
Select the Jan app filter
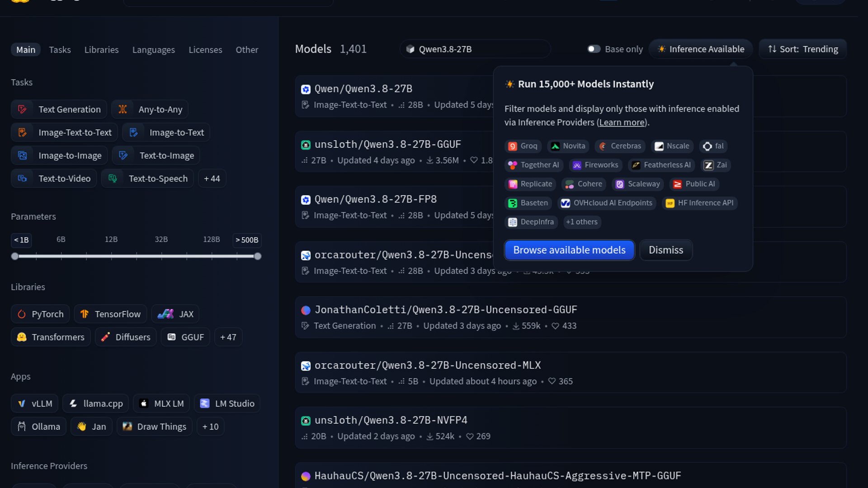coord(91,427)
